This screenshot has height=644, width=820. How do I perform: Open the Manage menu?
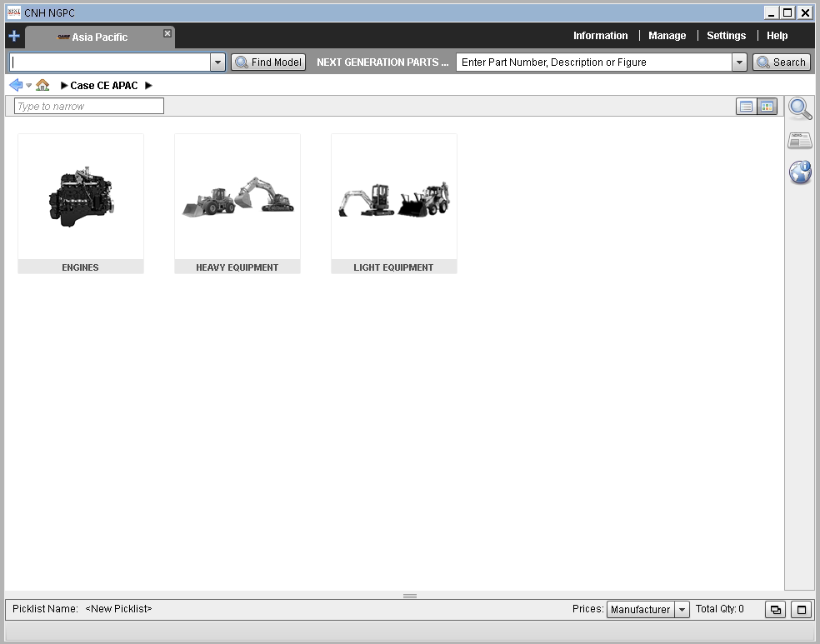point(667,36)
